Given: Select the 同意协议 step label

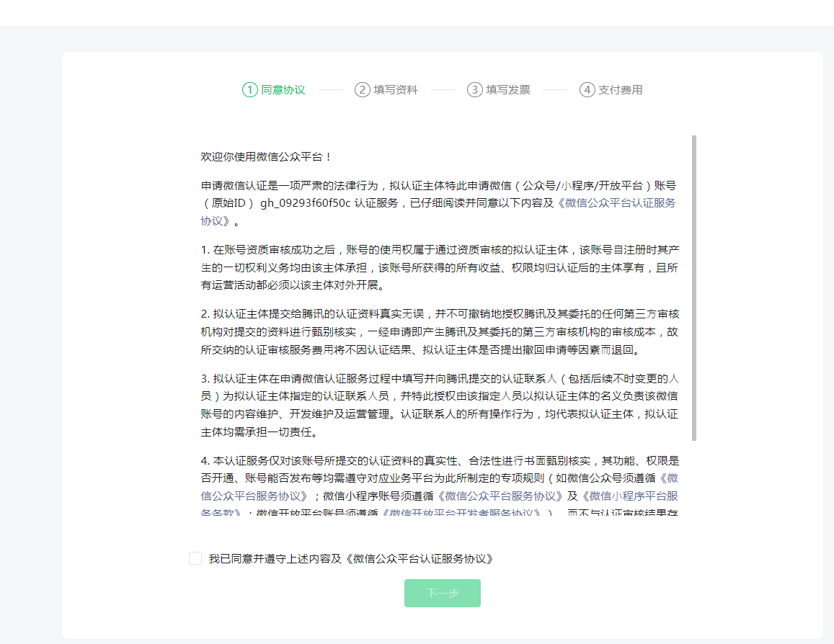Looking at the screenshot, I should click(283, 90).
